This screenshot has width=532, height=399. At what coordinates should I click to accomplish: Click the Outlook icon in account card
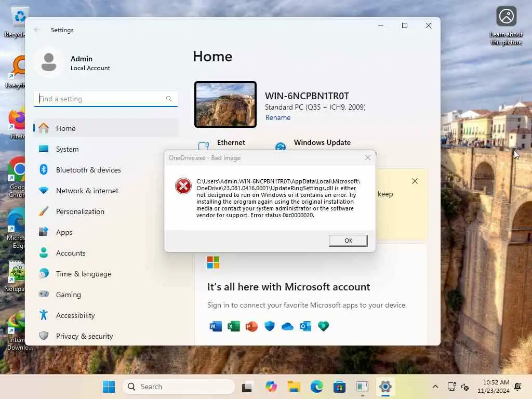coord(305,326)
